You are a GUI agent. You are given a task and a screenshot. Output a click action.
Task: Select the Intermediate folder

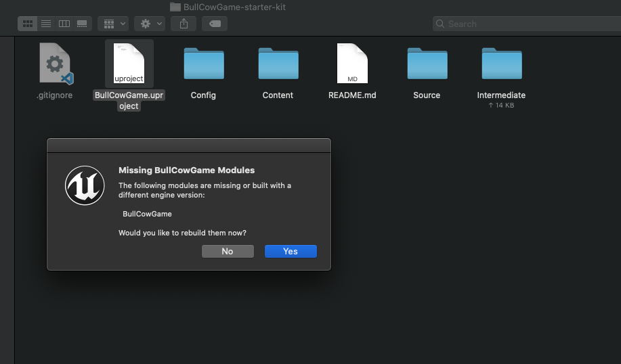click(x=501, y=64)
